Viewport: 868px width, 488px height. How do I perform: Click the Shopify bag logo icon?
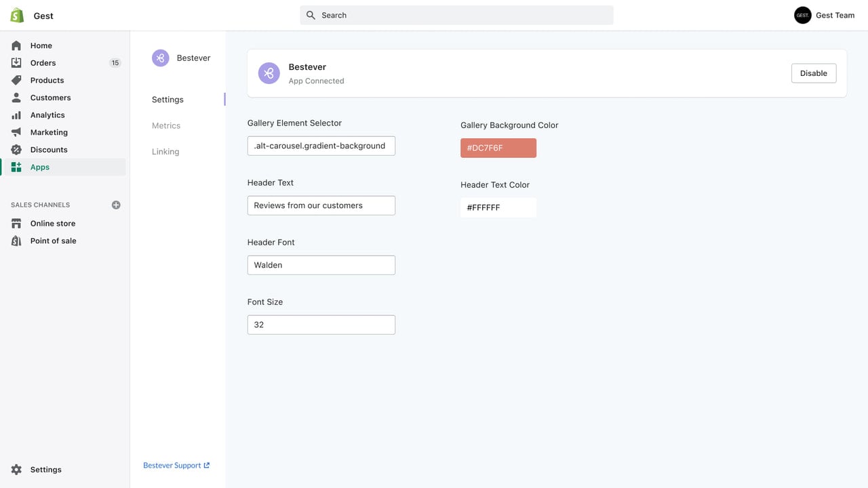click(x=17, y=15)
